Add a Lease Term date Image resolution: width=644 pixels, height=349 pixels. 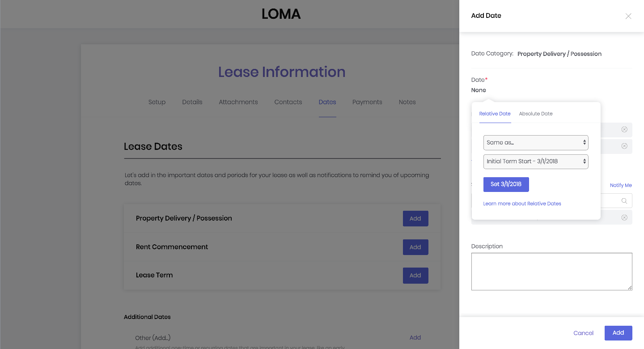click(x=415, y=276)
